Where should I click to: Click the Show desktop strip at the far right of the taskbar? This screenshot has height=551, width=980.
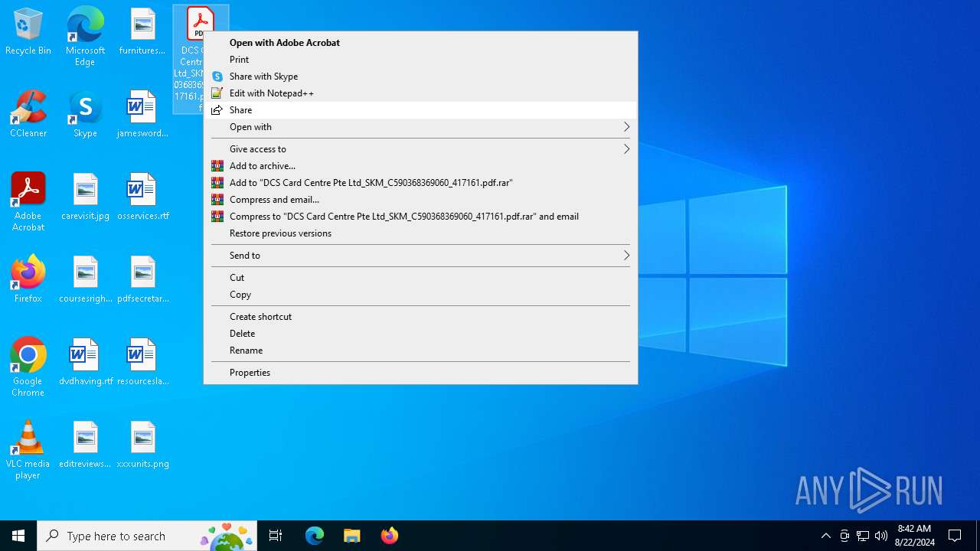coord(978,536)
